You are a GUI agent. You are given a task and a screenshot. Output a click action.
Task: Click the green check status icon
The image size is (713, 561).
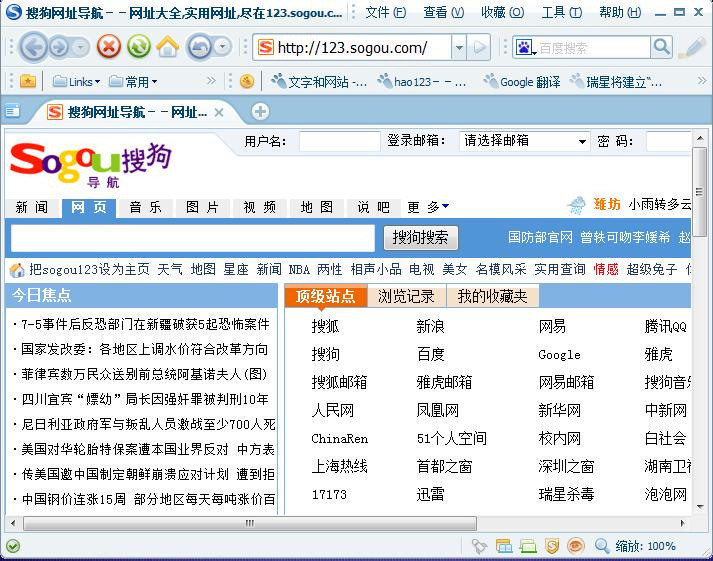(13, 546)
